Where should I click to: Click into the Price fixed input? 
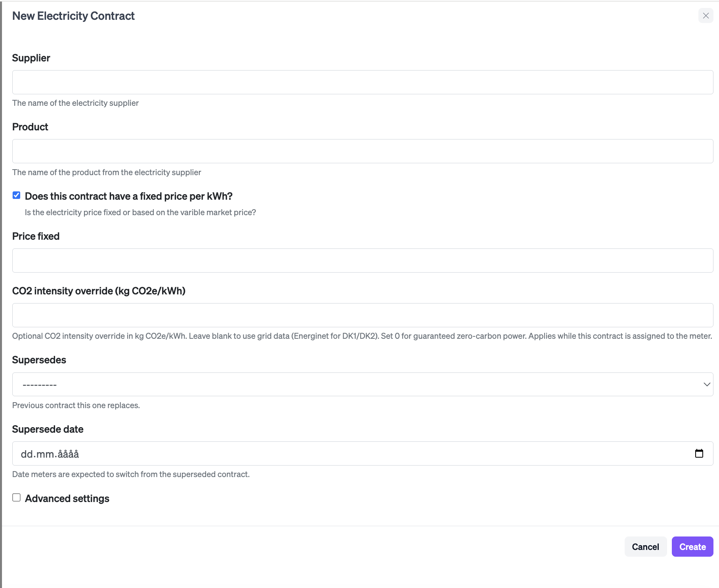pos(363,261)
